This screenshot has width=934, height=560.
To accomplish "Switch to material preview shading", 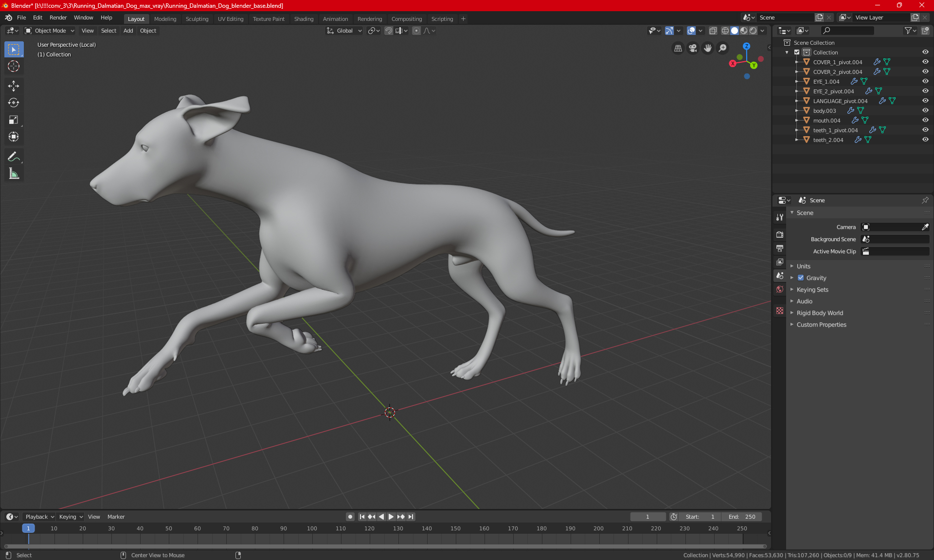I will click(x=744, y=31).
